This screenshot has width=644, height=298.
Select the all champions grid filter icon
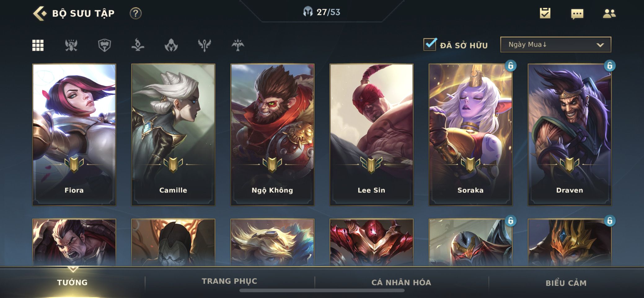tap(38, 45)
